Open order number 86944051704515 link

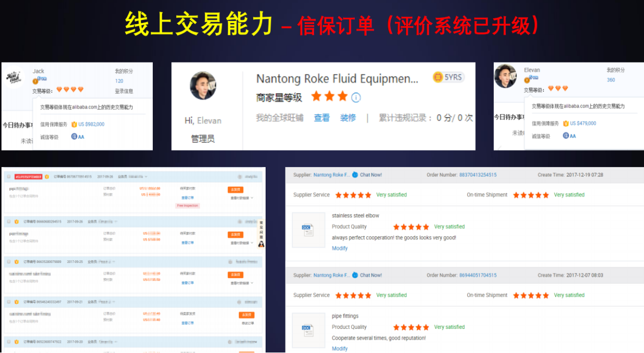point(478,275)
